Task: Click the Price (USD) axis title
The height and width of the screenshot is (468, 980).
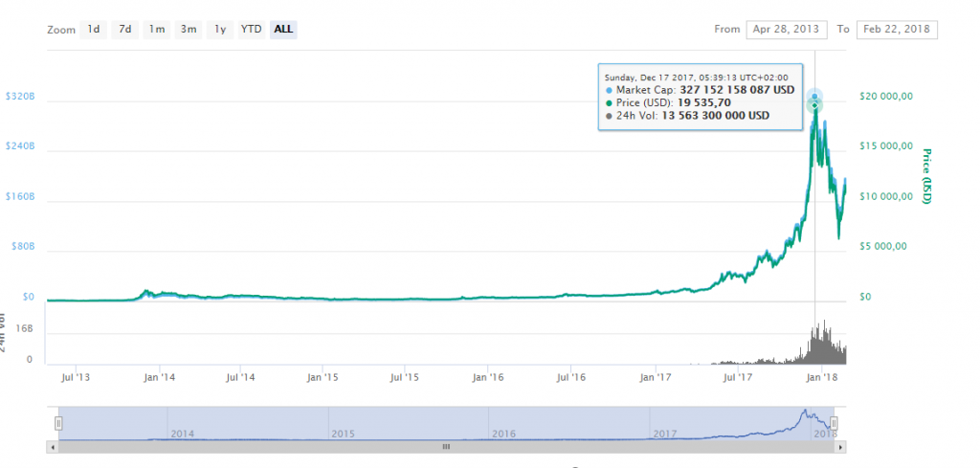Action: tap(926, 176)
